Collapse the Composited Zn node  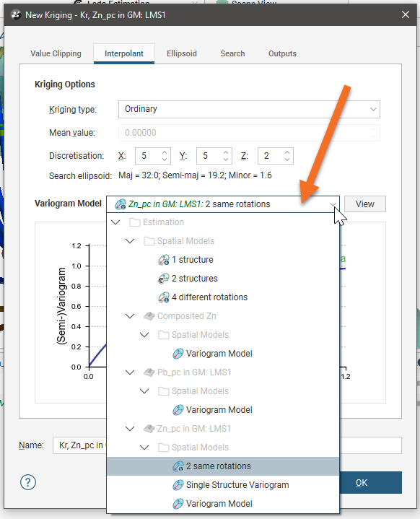pyautogui.click(x=130, y=316)
